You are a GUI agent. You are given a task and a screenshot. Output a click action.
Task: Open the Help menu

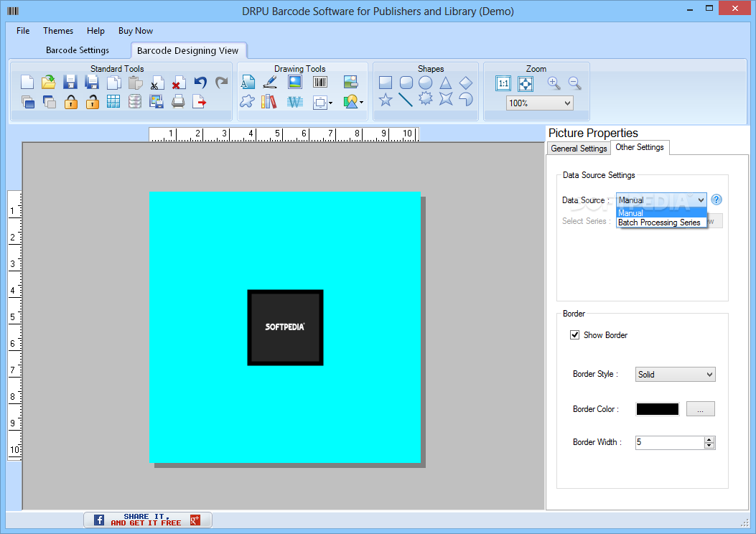(95, 30)
